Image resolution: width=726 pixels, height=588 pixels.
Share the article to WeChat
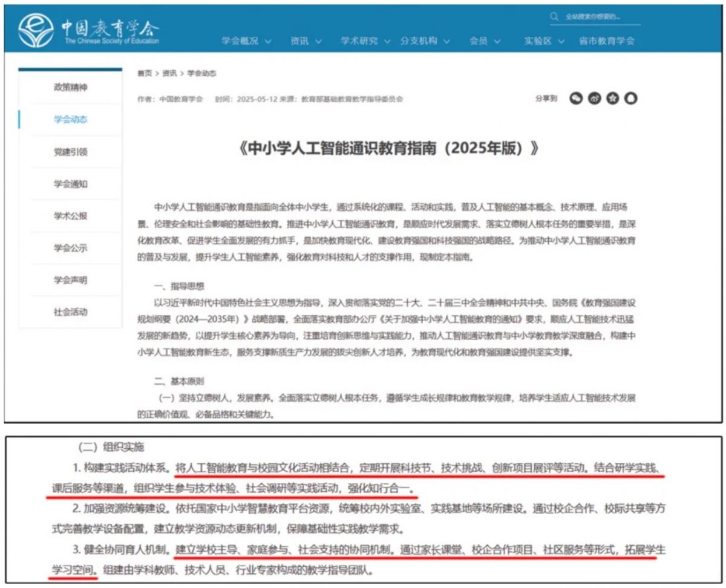tap(576, 99)
